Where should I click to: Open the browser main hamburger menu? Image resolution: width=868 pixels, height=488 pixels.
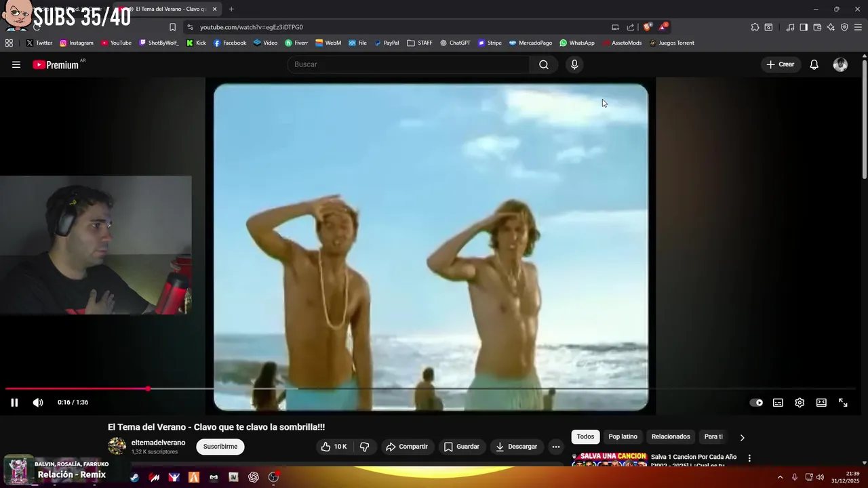tap(859, 27)
